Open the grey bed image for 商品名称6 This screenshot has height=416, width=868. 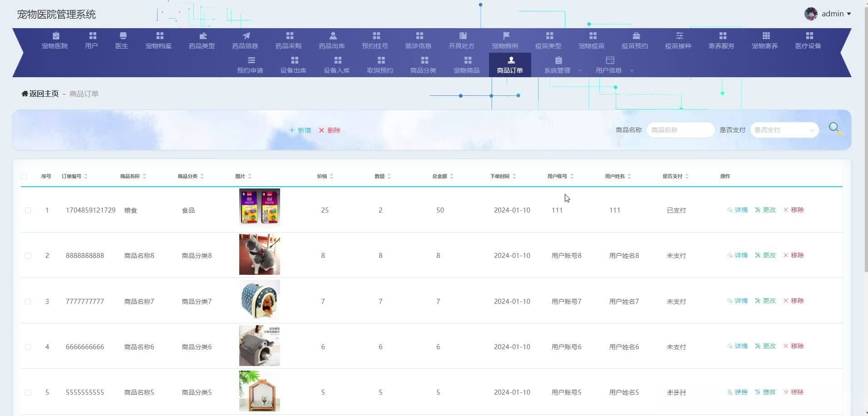(x=260, y=346)
